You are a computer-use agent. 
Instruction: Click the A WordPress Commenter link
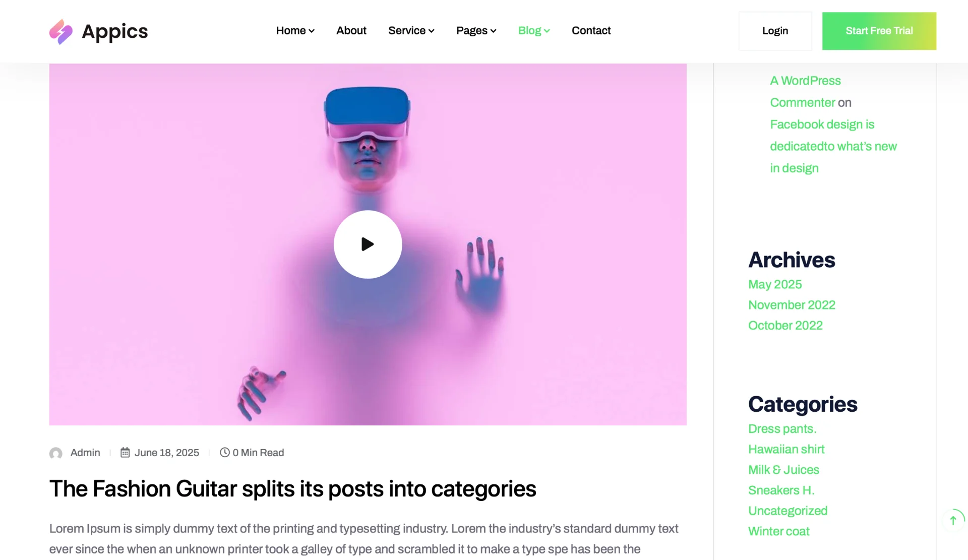[805, 91]
